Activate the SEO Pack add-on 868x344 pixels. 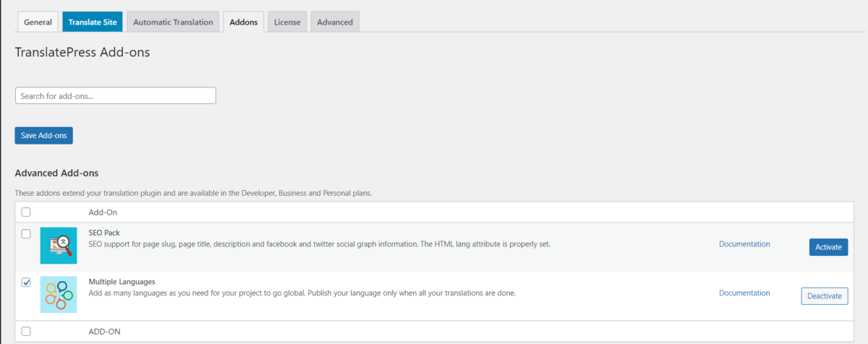pos(828,247)
